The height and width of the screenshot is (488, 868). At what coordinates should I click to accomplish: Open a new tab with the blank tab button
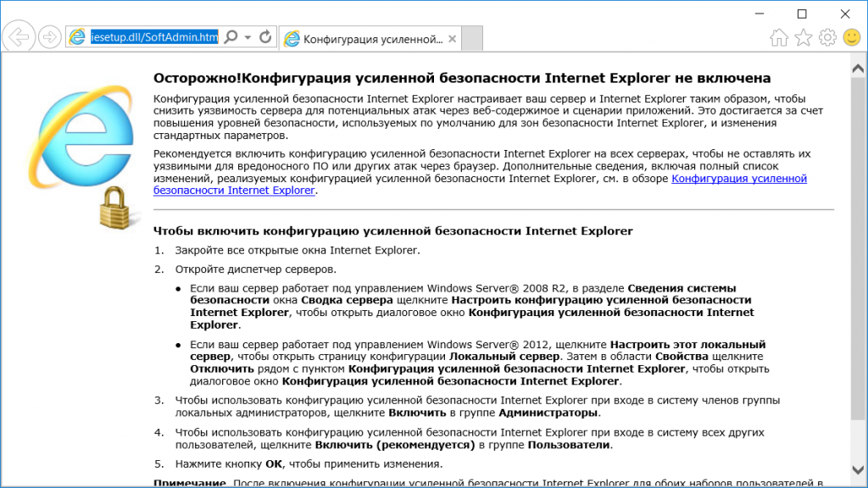point(471,39)
